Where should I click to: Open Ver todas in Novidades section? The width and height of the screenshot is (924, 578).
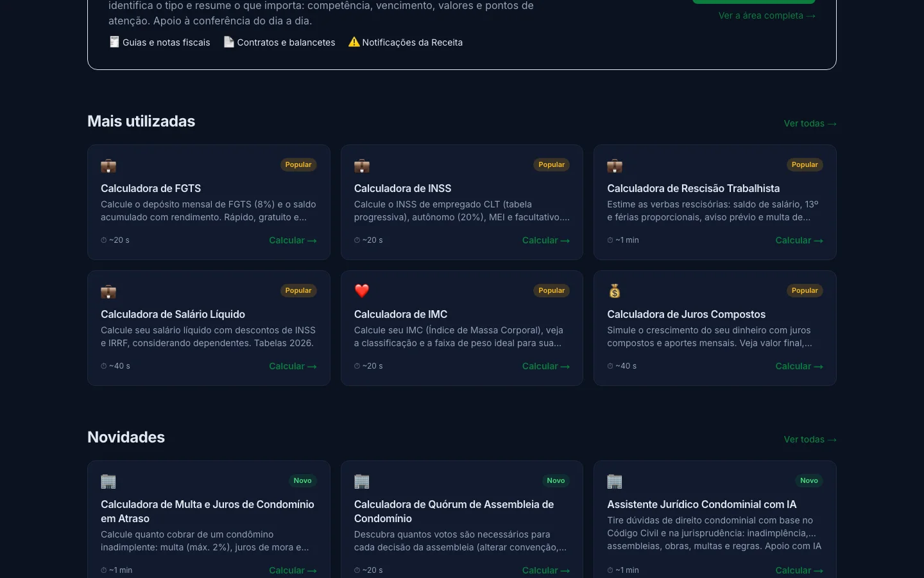[x=810, y=439]
